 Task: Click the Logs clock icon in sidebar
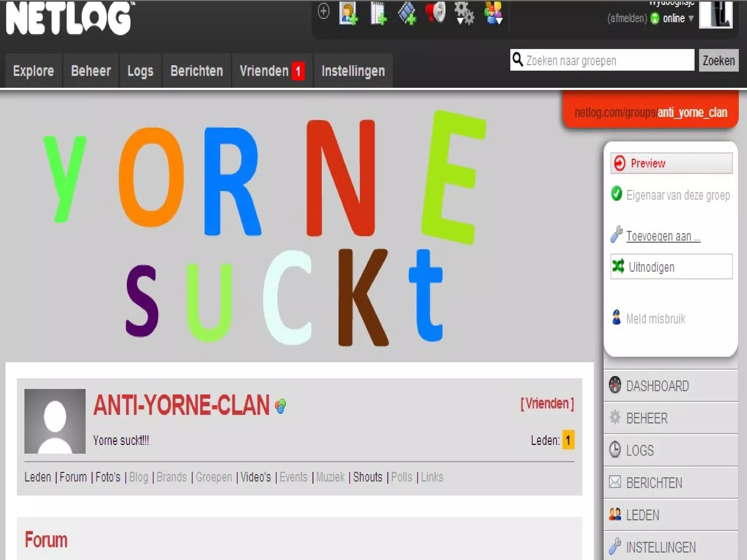(615, 450)
